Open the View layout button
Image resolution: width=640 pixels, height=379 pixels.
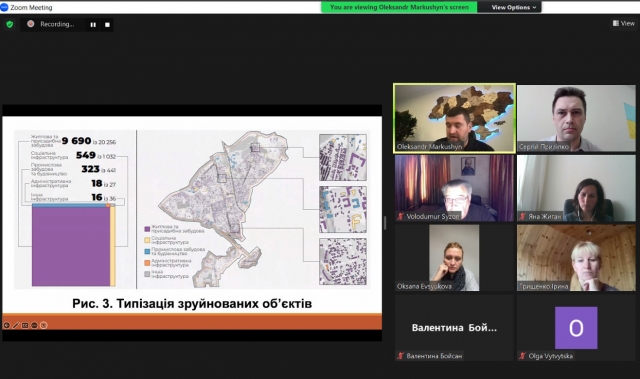coord(624,23)
